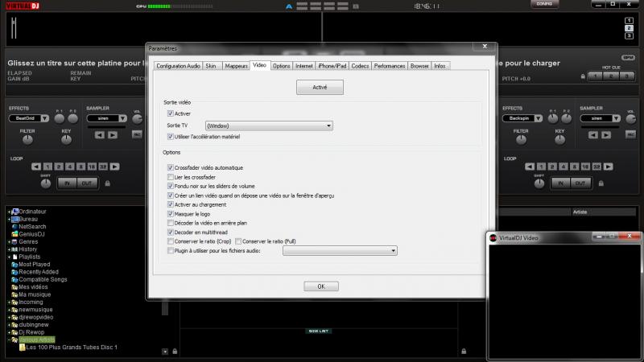Screen dimensions: 644x362
Task: Toggle Activer au chargement checkbox
Action: [171, 204]
